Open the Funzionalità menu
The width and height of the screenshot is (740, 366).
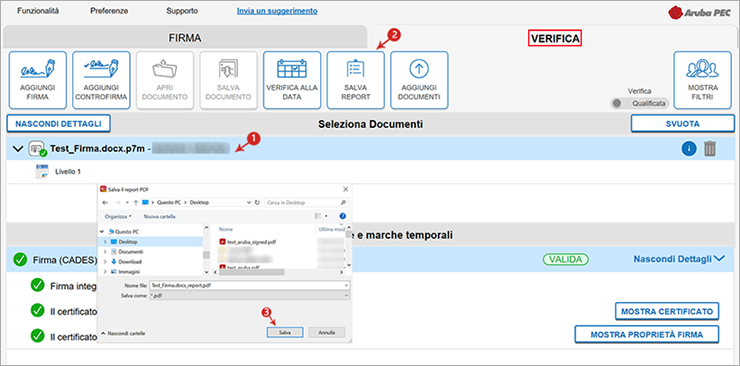tap(38, 11)
